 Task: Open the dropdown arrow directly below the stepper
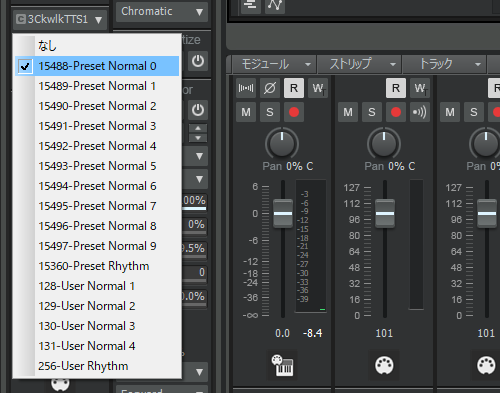point(199,156)
